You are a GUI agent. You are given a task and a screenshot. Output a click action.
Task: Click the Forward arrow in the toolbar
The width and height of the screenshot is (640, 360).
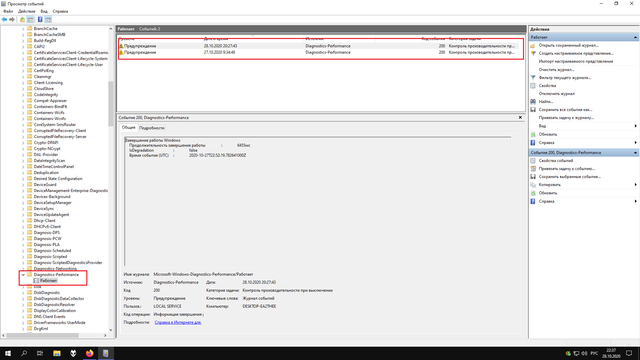pos(12,20)
